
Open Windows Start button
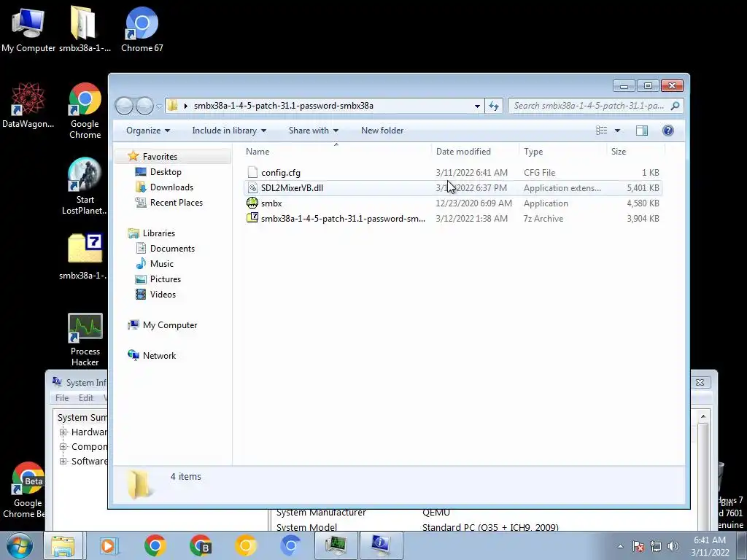[x=18, y=545]
